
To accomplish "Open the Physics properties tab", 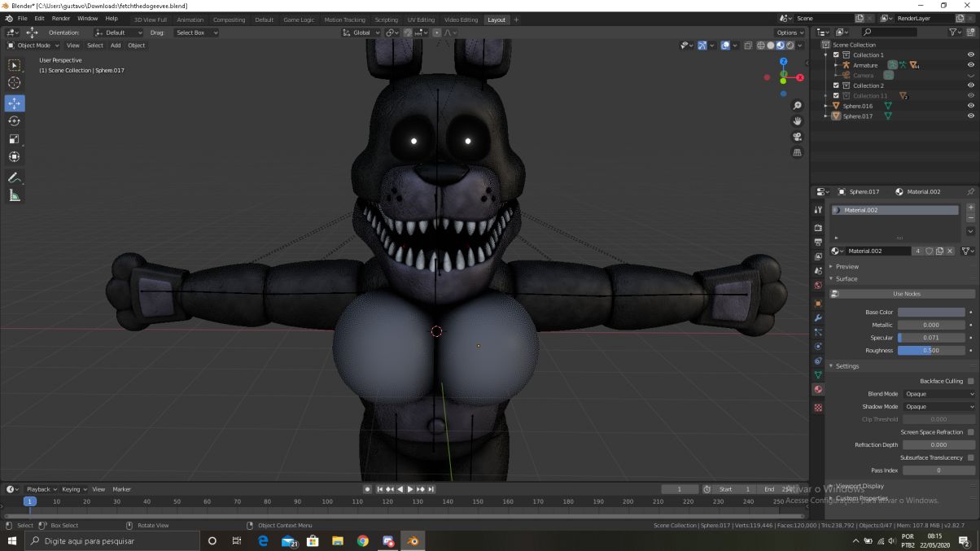I will coord(818,347).
